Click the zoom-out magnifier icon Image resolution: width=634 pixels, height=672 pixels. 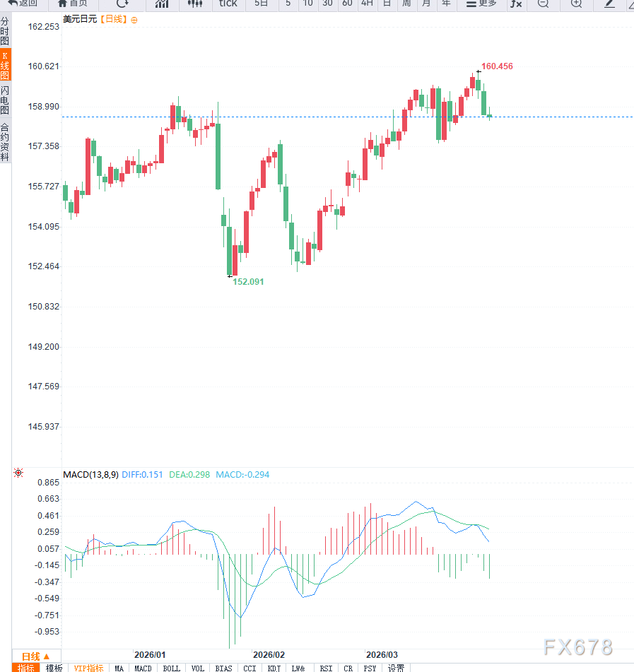pyautogui.click(x=543, y=5)
